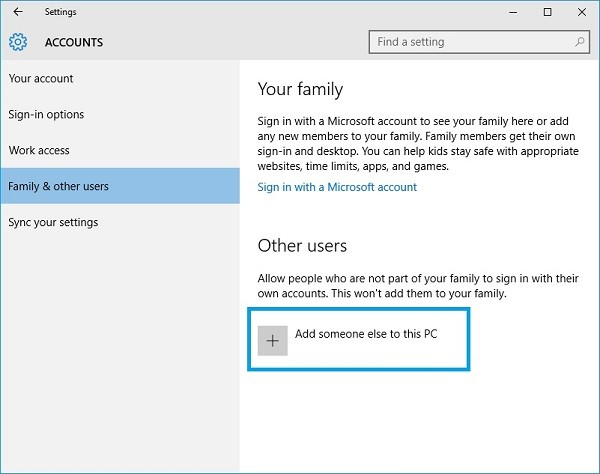Click Add someone else to this PC label
The width and height of the screenshot is (600, 474).
click(366, 335)
